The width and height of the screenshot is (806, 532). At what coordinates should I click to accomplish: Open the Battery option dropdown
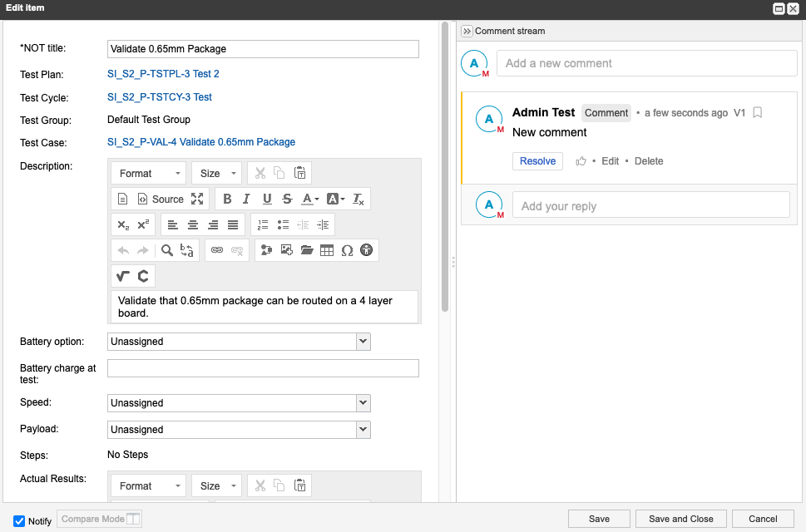[x=363, y=342]
